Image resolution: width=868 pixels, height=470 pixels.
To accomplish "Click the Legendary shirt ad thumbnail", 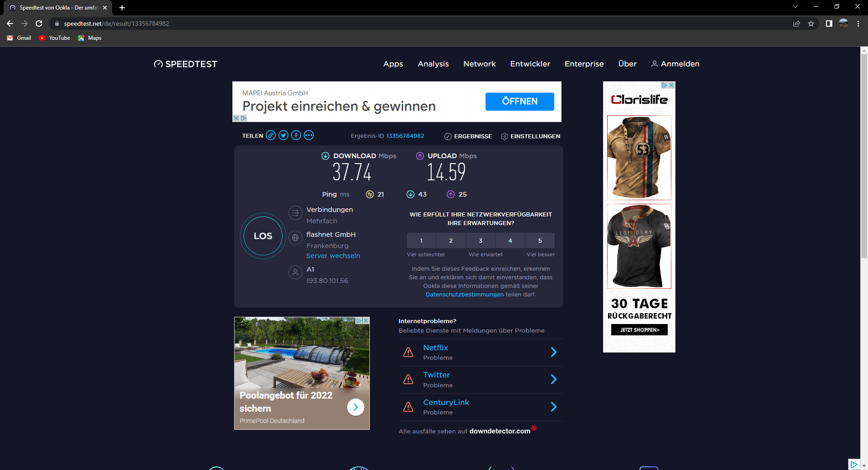I will pos(639,246).
